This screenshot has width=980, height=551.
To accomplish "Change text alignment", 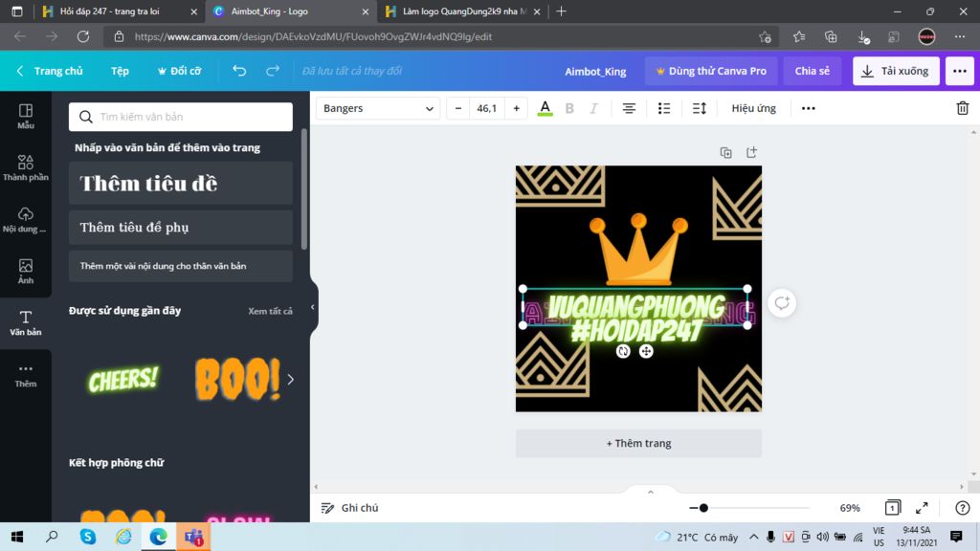I will click(629, 108).
